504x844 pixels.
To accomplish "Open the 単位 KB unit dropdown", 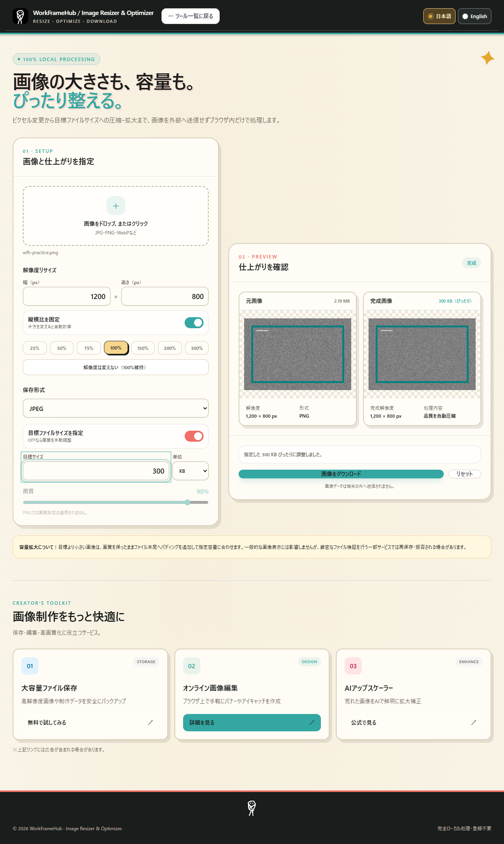I will coord(191,471).
